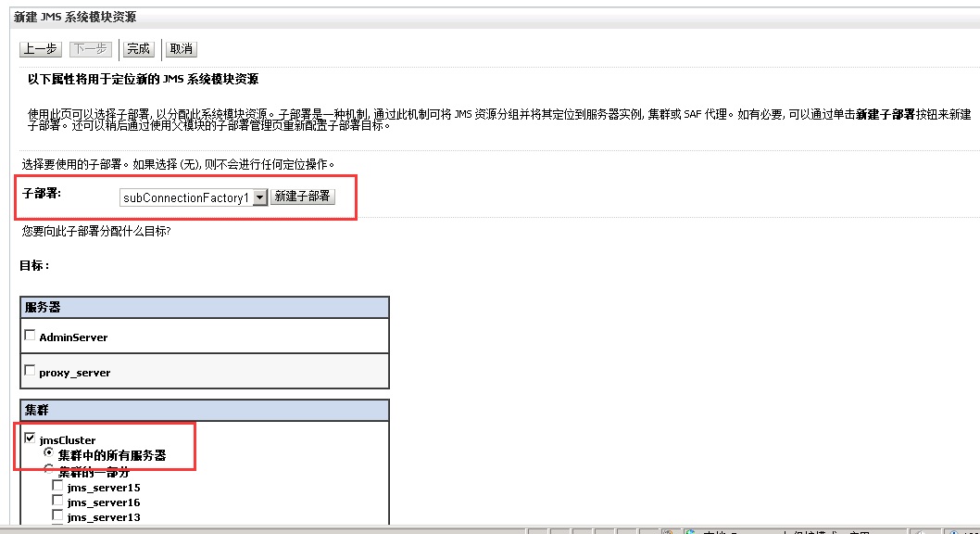Screen dimensions: 980x534
Task: Select the 集群的一部分 radio button
Action: click(x=48, y=469)
